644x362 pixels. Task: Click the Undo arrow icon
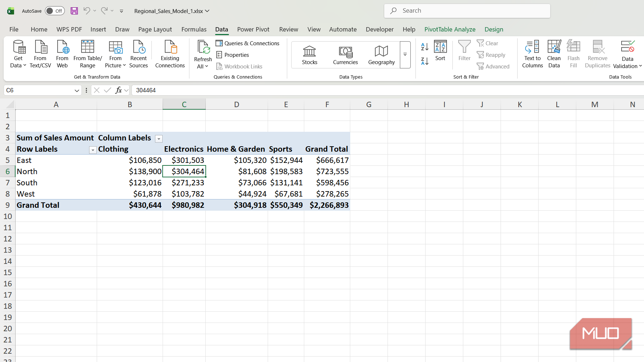pos(87,11)
